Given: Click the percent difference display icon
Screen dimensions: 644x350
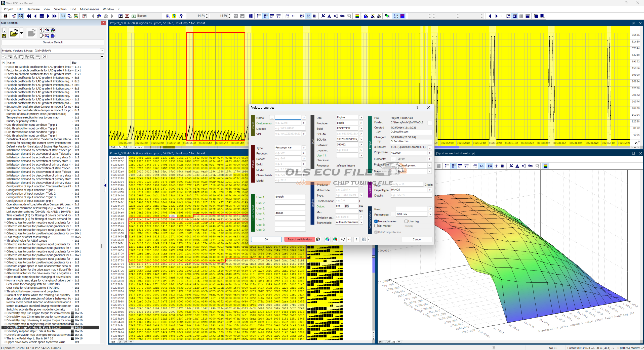Looking at the screenshot, I should [x=323, y=16].
